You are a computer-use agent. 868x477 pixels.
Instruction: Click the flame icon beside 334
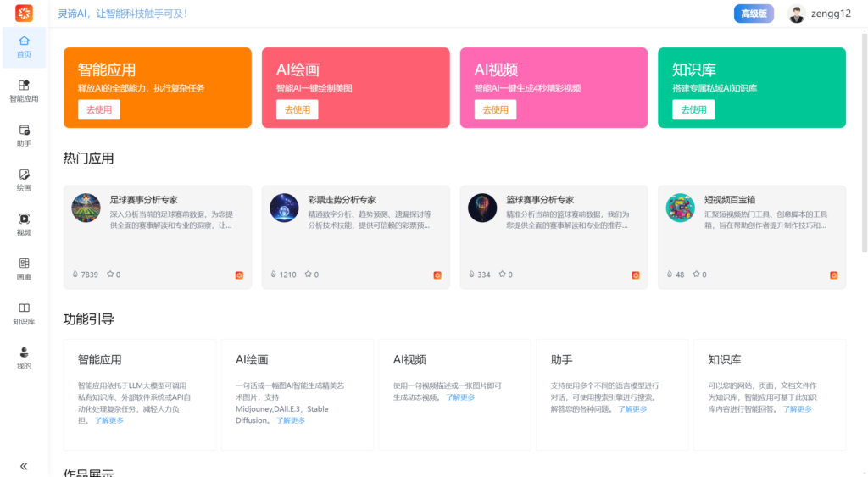tap(471, 274)
